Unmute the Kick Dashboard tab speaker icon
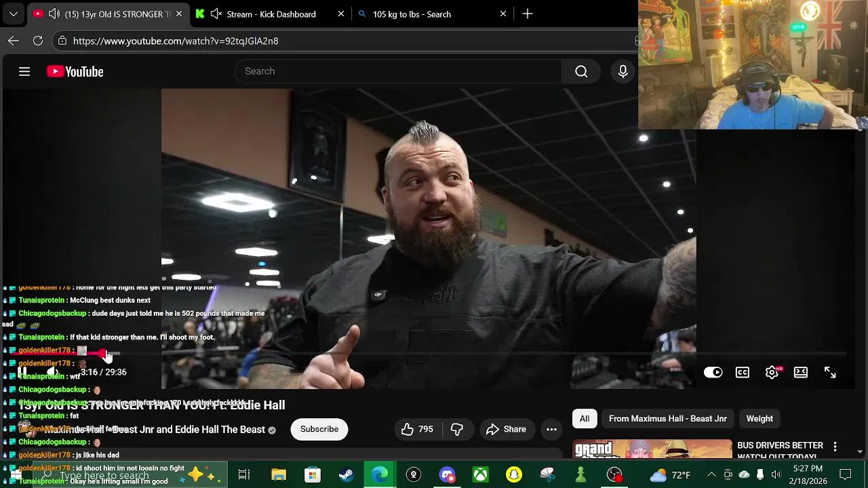Image resolution: width=868 pixels, height=488 pixels. (x=216, y=14)
